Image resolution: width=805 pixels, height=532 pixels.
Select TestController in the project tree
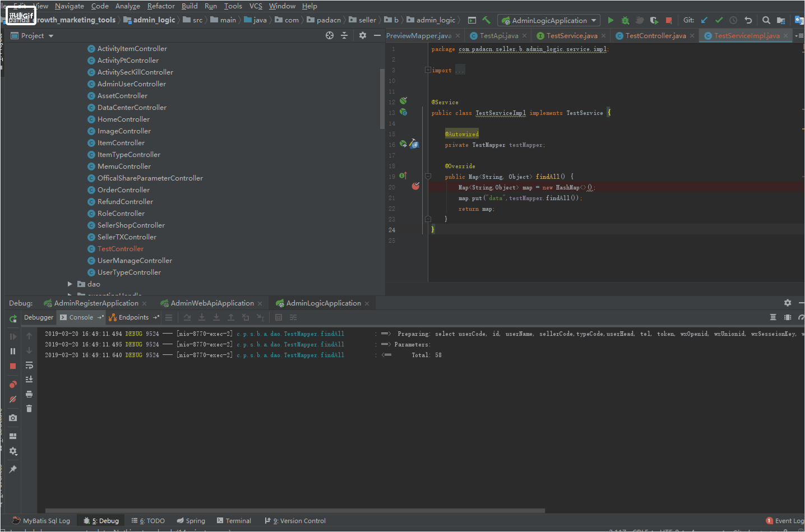tap(120, 249)
